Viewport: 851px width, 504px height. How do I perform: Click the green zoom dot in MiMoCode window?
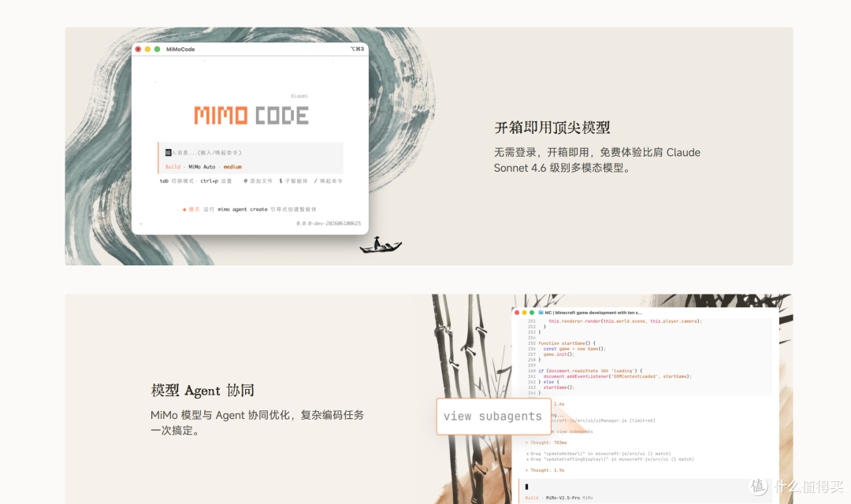158,50
